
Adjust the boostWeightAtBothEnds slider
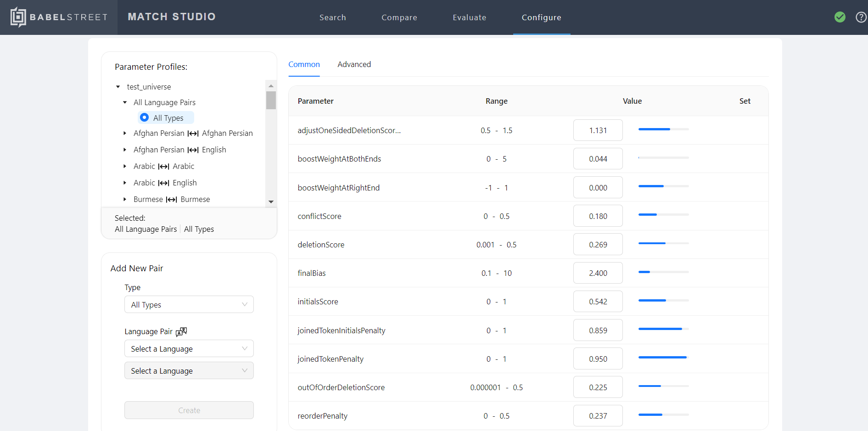[663, 158]
